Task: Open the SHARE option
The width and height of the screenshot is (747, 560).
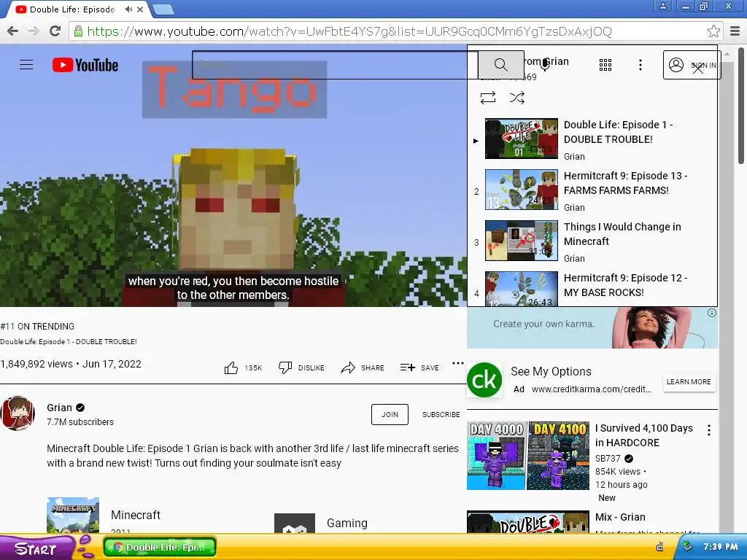Action: 363,367
